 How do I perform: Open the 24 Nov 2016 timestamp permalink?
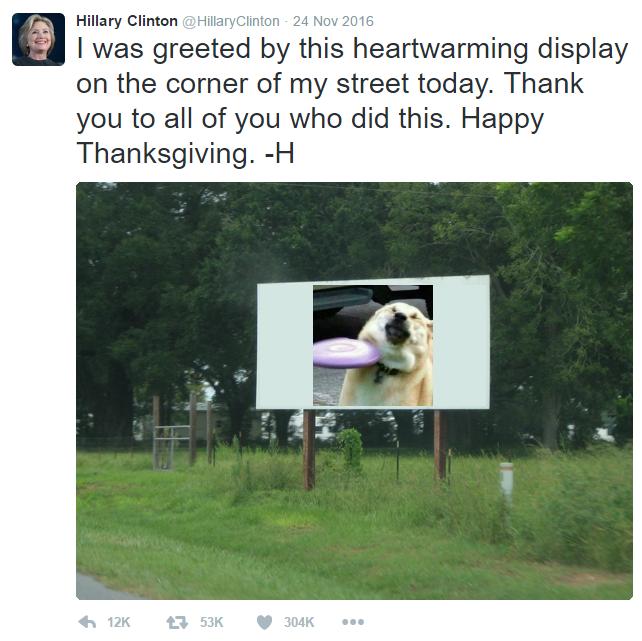[333, 21]
